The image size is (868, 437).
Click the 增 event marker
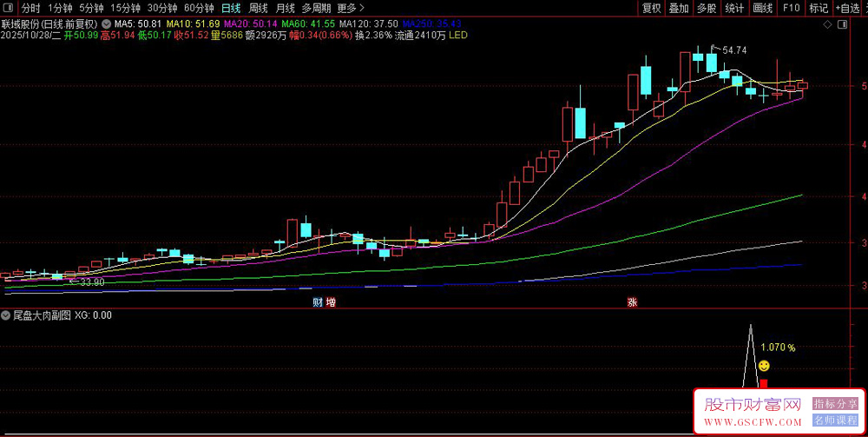tap(331, 302)
